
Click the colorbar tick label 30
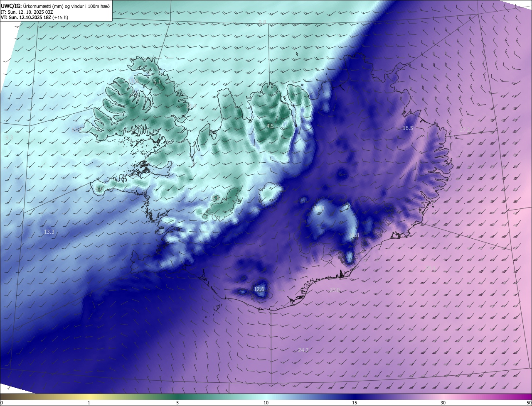coord(443,403)
